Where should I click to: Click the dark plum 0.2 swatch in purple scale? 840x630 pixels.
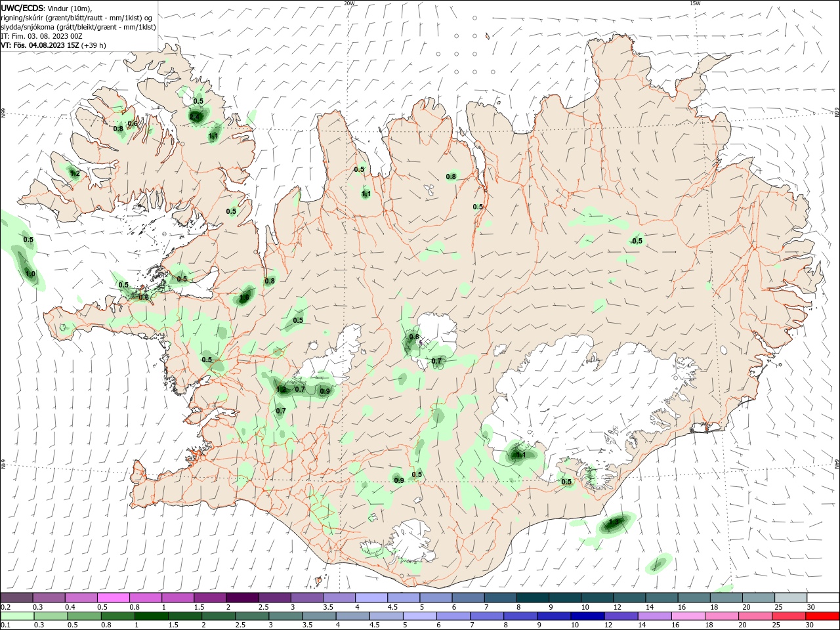pyautogui.click(x=16, y=598)
